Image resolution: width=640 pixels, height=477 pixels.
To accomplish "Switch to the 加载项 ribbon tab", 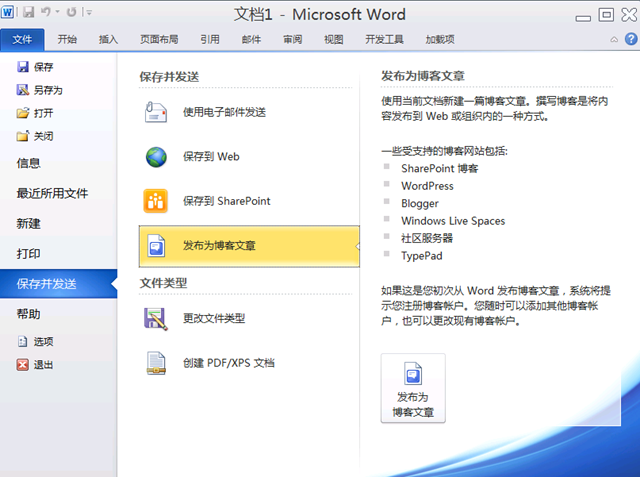I will click(x=440, y=40).
